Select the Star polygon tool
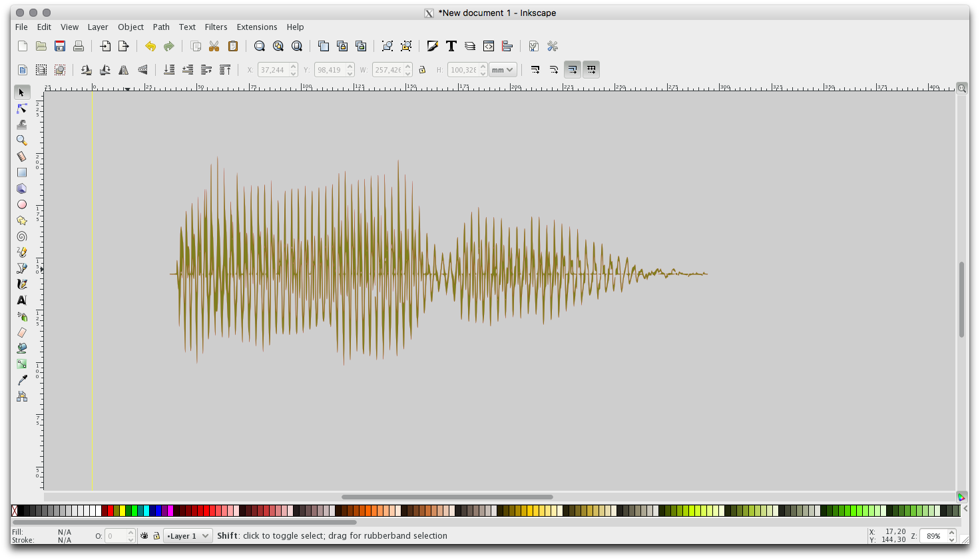The image size is (980, 560). pos(21,220)
